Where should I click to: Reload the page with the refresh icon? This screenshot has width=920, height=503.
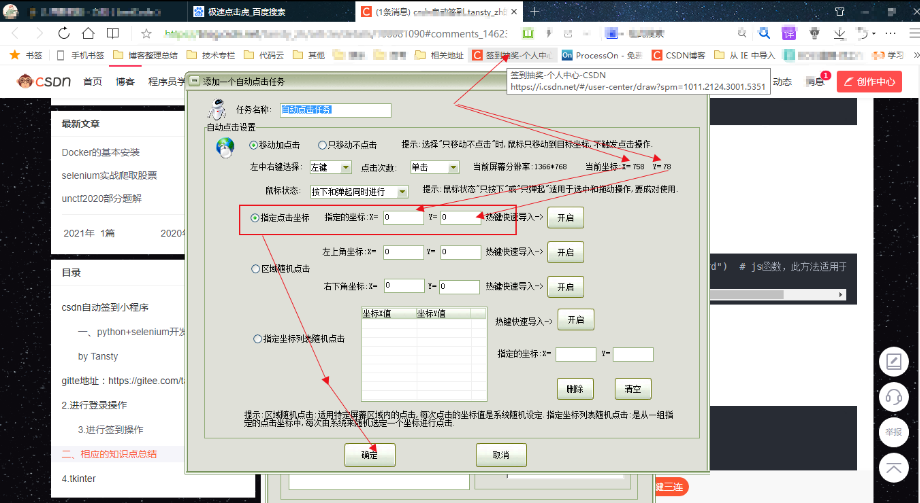[63, 33]
